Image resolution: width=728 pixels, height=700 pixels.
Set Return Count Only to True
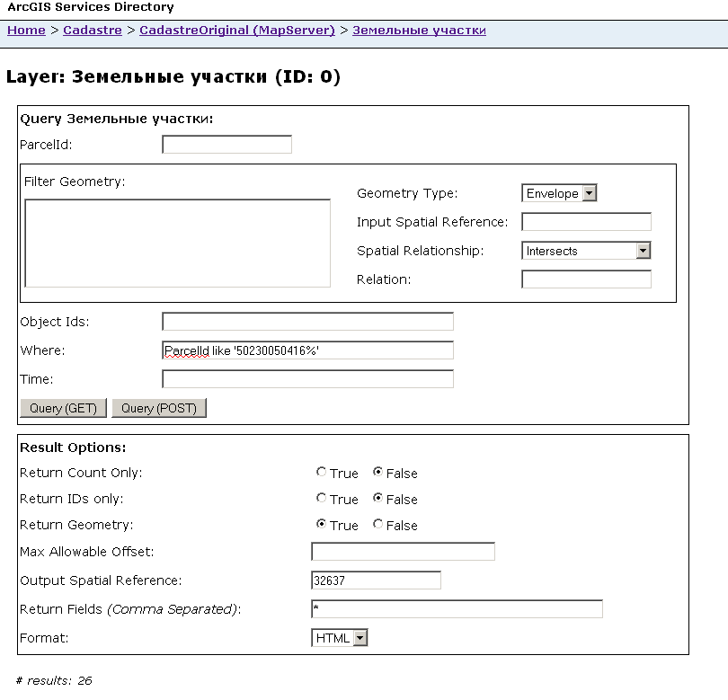click(x=322, y=473)
